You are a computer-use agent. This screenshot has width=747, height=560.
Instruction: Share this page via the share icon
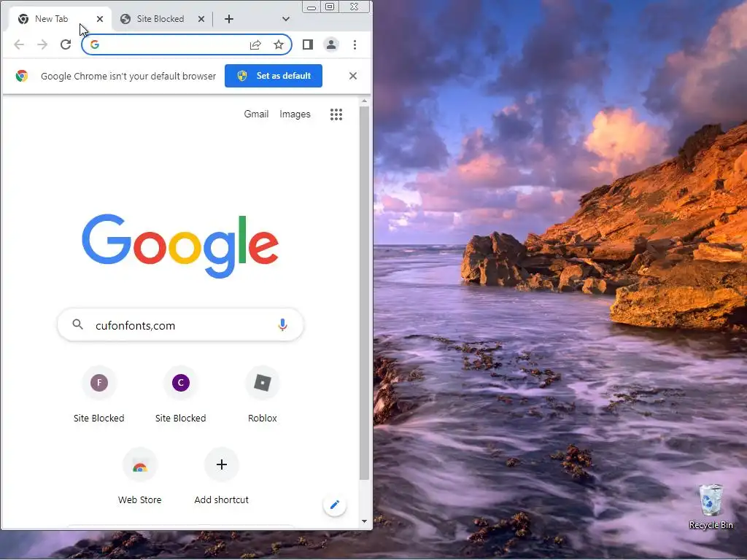[x=255, y=44]
